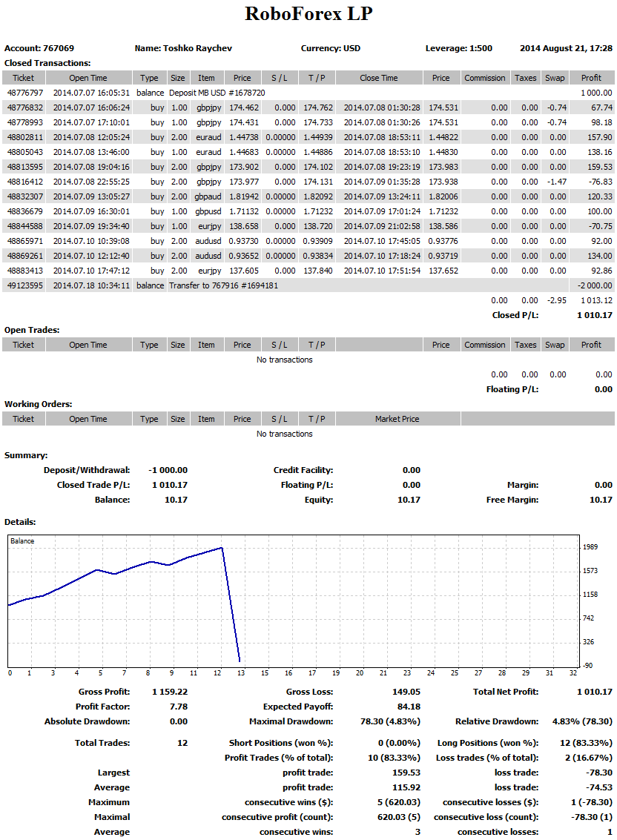Click close time "2014.07.08 18:53:10"
Screen dimensions: 617x840
(x=382, y=152)
